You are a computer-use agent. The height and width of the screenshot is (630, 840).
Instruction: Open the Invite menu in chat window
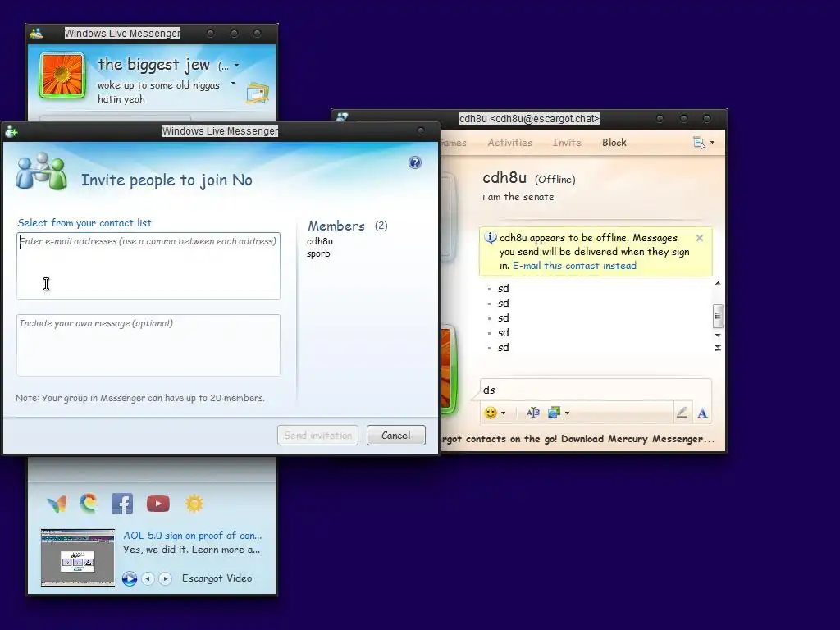click(x=567, y=143)
